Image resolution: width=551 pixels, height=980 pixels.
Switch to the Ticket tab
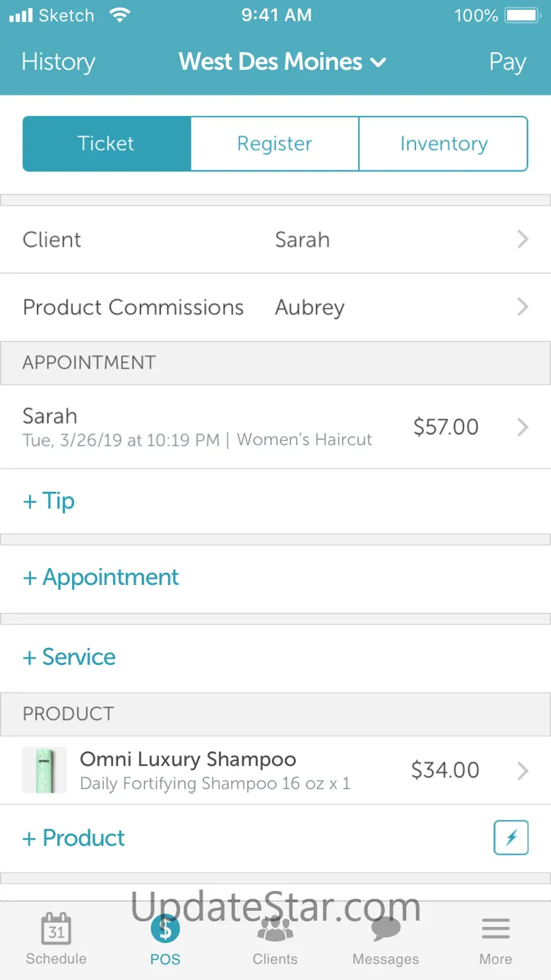107,144
